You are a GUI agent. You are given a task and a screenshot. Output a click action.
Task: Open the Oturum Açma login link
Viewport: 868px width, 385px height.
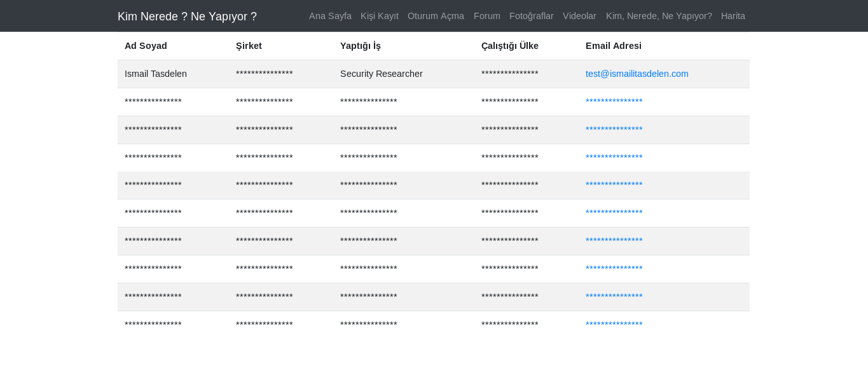(436, 16)
